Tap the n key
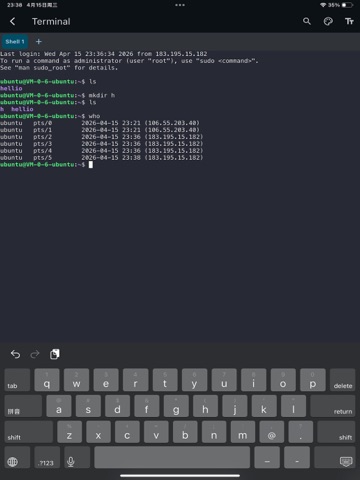This screenshot has height=480, width=360. point(214,432)
